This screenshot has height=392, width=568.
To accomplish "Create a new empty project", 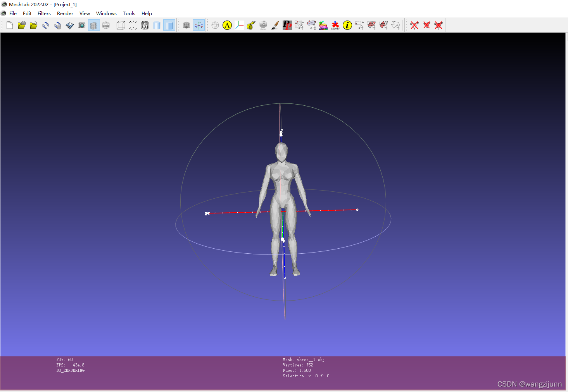I will pyautogui.click(x=10, y=26).
